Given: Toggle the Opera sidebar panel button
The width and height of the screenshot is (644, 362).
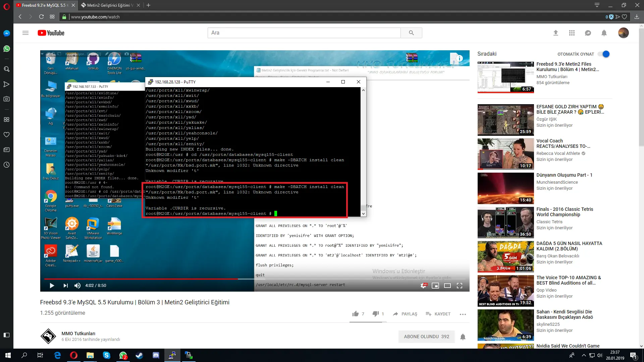Looking at the screenshot, I should pyautogui.click(x=6, y=335).
